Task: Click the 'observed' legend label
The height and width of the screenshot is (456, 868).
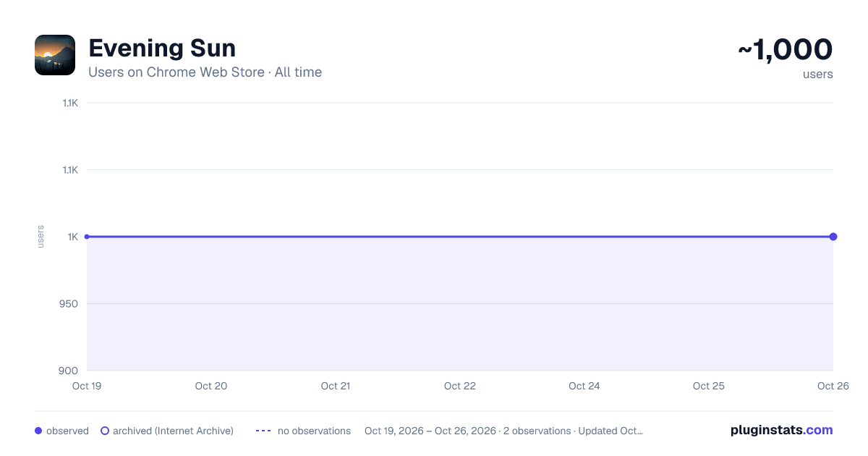Action: 67,431
